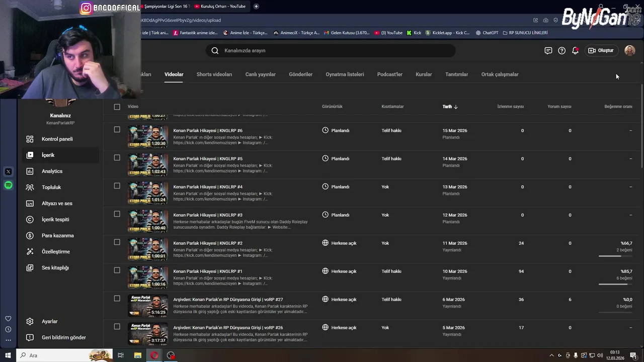Image resolution: width=644 pixels, height=362 pixels.
Task: Open Özelleştirme wand icon
Action: 30,251
